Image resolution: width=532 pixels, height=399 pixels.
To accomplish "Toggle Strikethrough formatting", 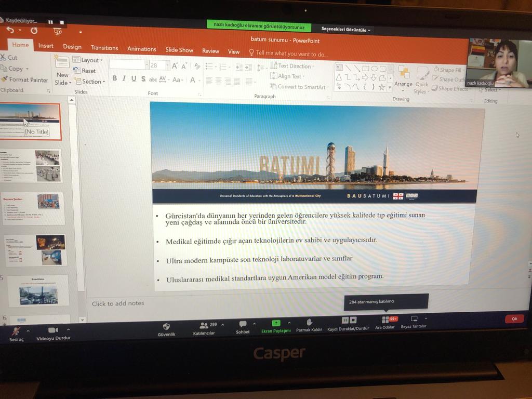I will (153, 79).
